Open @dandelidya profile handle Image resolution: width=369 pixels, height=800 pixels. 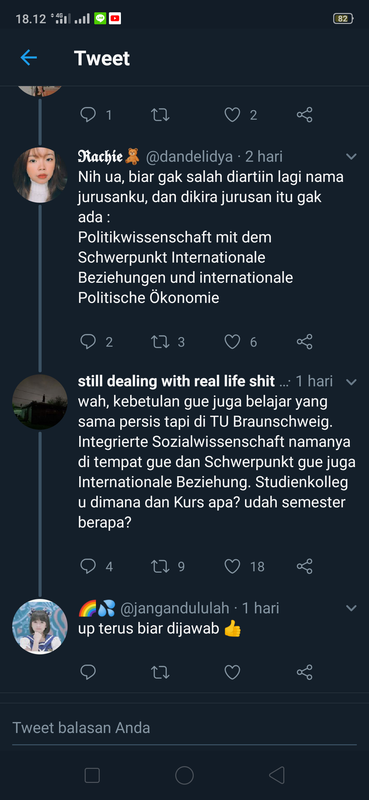pos(189,157)
